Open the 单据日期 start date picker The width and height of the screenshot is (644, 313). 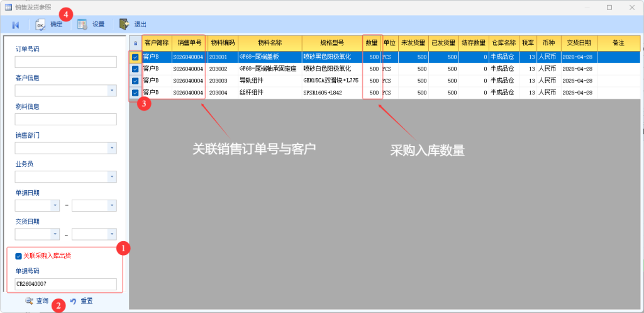[55, 205]
